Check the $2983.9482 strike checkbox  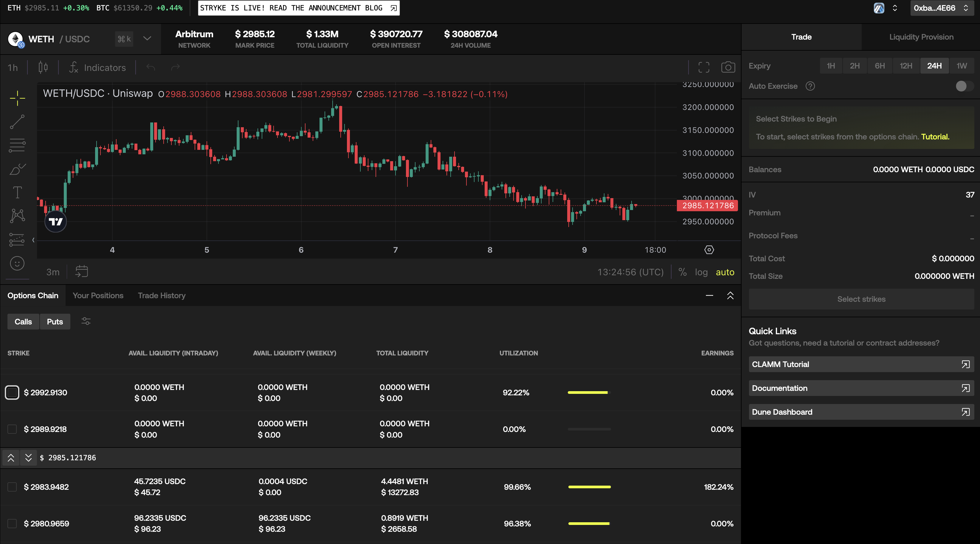[x=12, y=487]
